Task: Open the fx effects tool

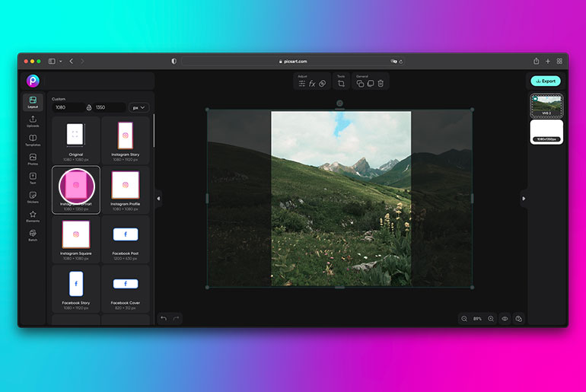Action: [312, 84]
